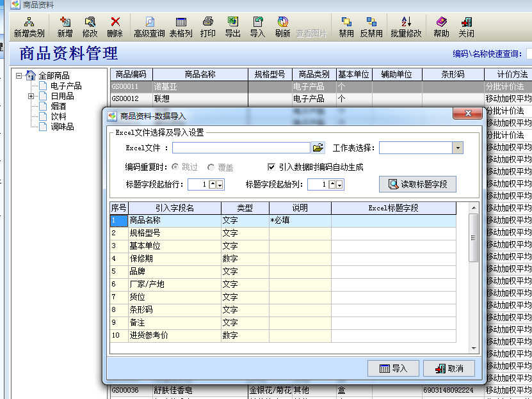Click the 计价方法 column header
Screen dimensions: 532x399
pos(508,74)
